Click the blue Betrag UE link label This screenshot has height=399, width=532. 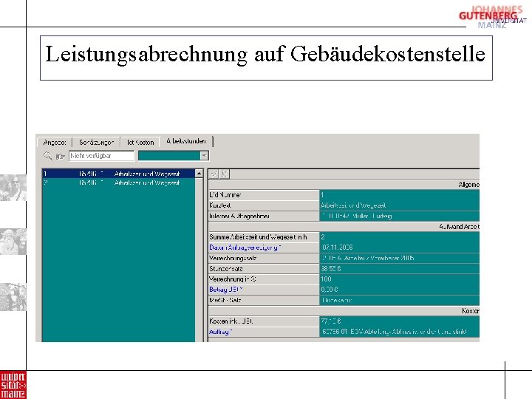(226, 290)
